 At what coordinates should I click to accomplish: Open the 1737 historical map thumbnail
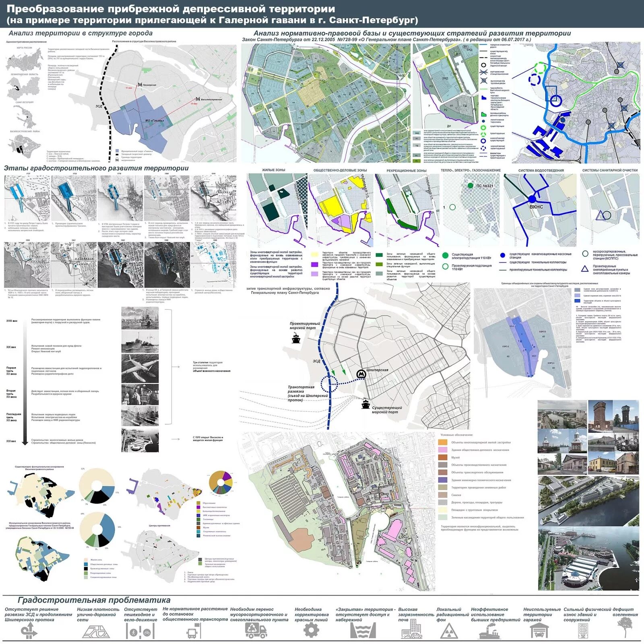point(27,198)
